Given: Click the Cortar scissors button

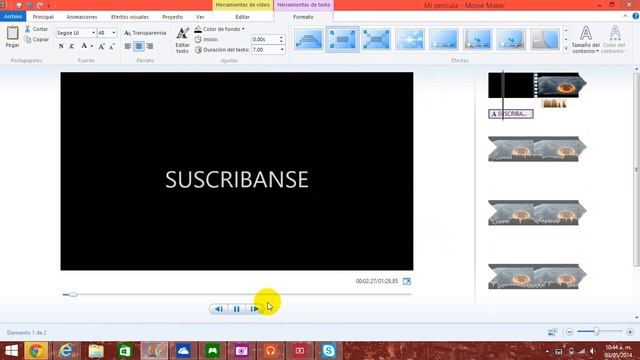Looking at the screenshot, I should (x=36, y=29).
